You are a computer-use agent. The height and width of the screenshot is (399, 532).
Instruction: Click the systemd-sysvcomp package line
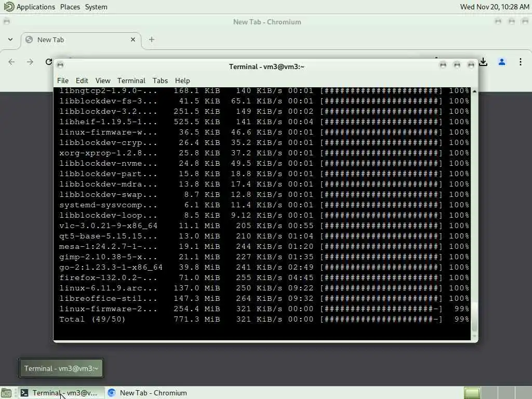(x=264, y=205)
